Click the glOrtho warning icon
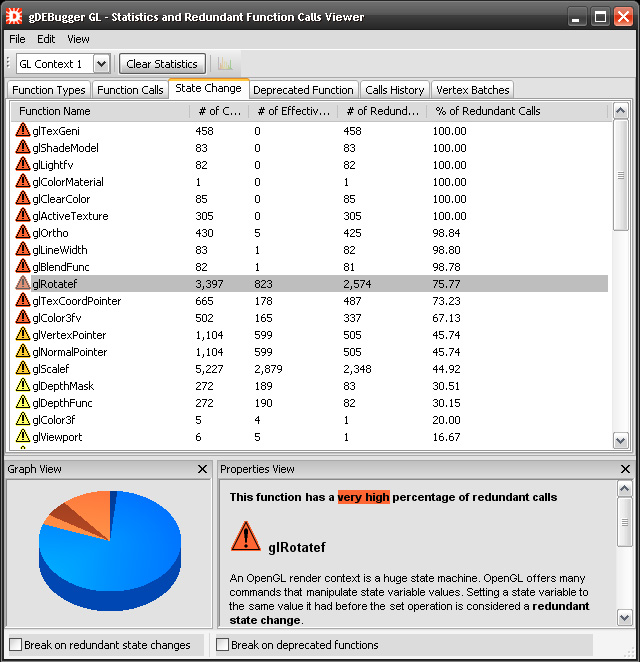The width and height of the screenshot is (640, 662). [x=23, y=232]
